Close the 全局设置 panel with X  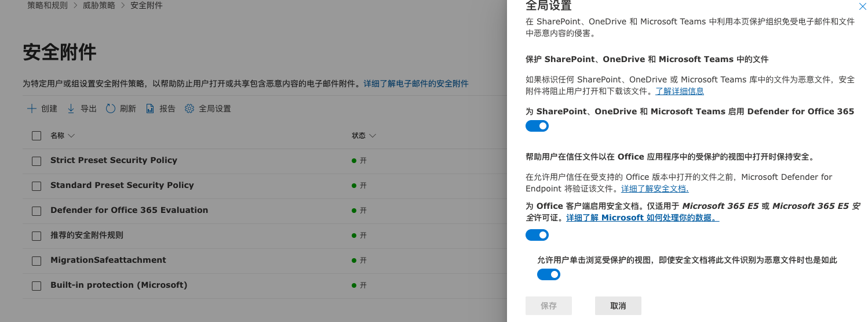(862, 6)
